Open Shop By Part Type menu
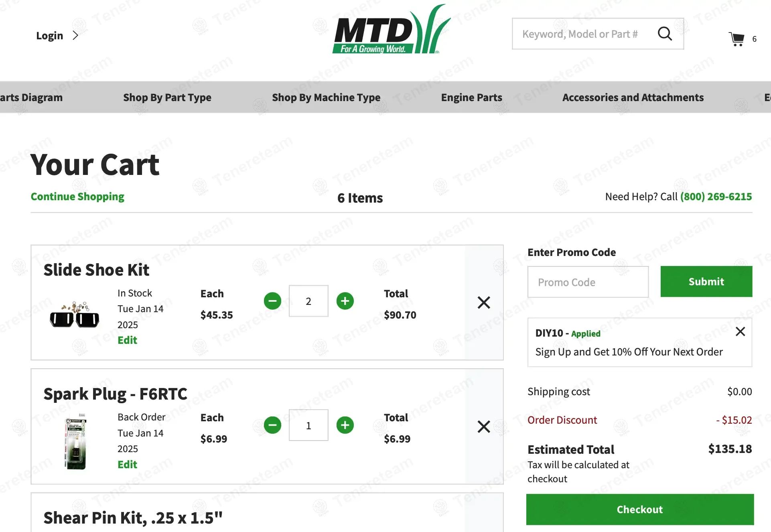The width and height of the screenshot is (771, 532). click(167, 97)
